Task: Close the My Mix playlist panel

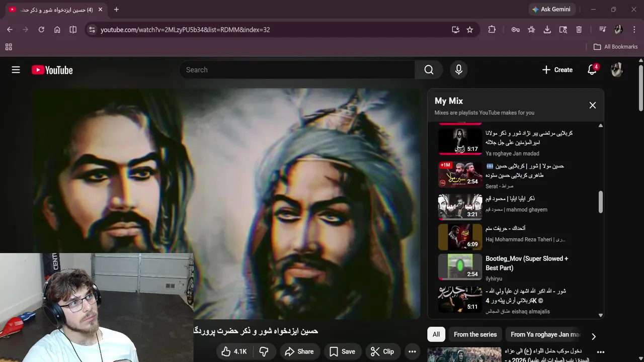Action: coord(592,105)
